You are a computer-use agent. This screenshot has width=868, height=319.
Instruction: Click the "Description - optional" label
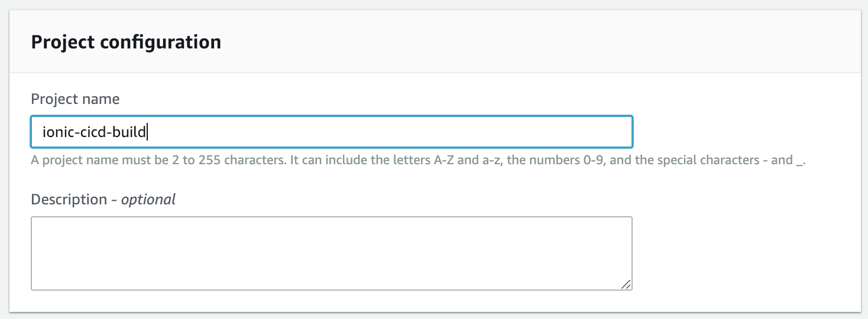tap(103, 199)
